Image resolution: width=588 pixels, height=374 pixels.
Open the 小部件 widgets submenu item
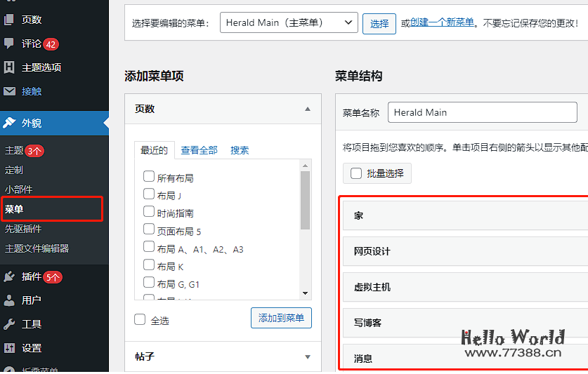pos(19,189)
